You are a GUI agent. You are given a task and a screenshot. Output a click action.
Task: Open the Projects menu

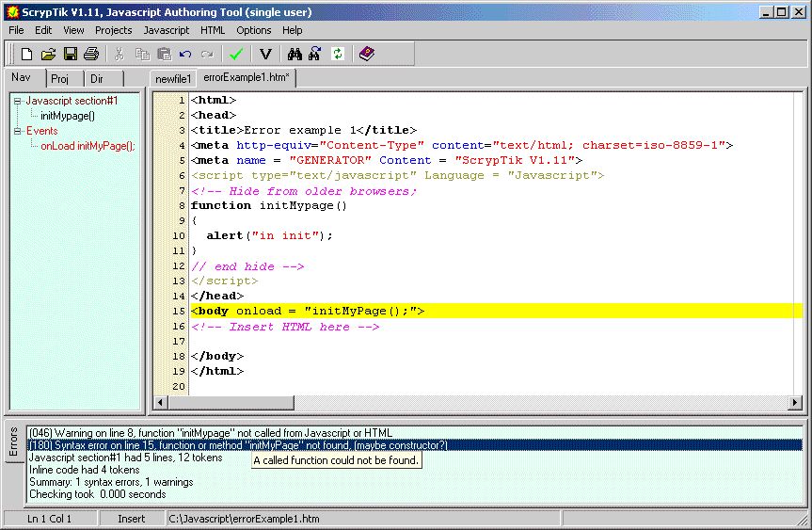(113, 30)
